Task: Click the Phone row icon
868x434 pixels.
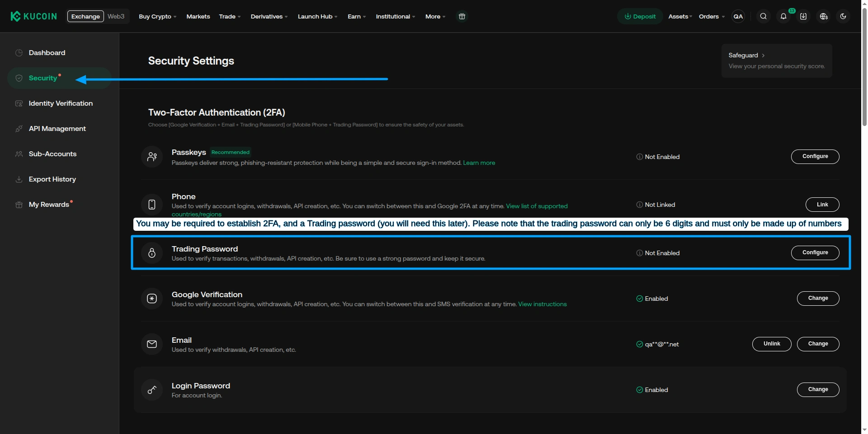Action: 152,205
